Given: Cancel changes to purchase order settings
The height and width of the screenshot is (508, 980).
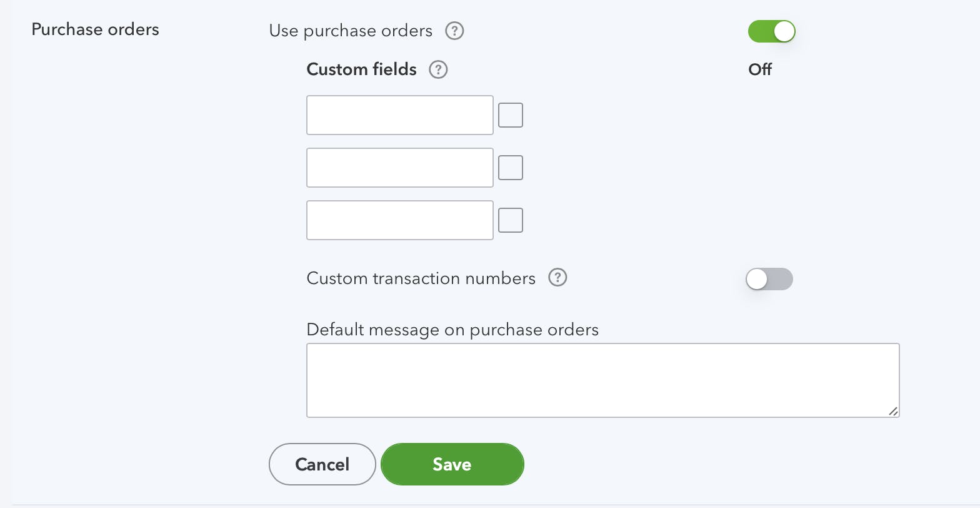Looking at the screenshot, I should (322, 464).
